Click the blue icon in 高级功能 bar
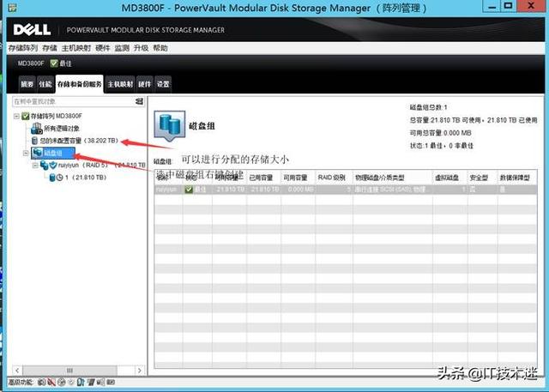Screen dimensions: 549x392 (x=81, y=383)
